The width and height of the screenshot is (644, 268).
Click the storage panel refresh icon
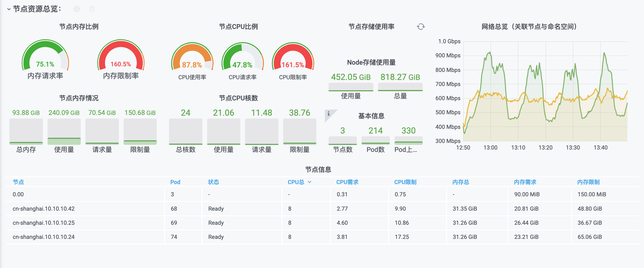(x=421, y=27)
